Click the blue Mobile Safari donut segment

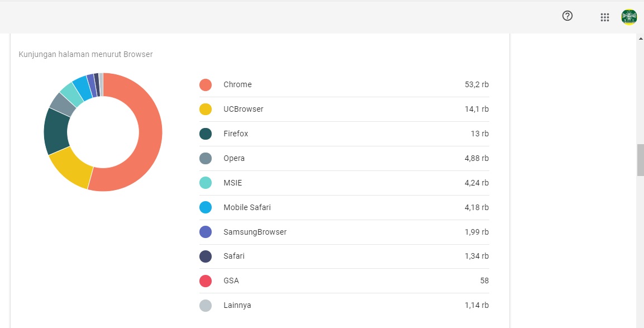(x=82, y=88)
